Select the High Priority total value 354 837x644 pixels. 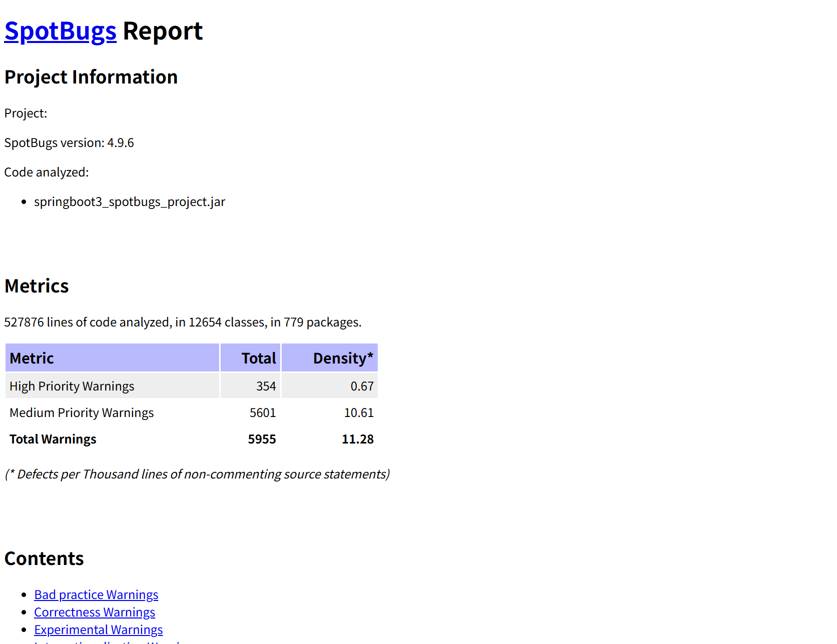[250, 386]
